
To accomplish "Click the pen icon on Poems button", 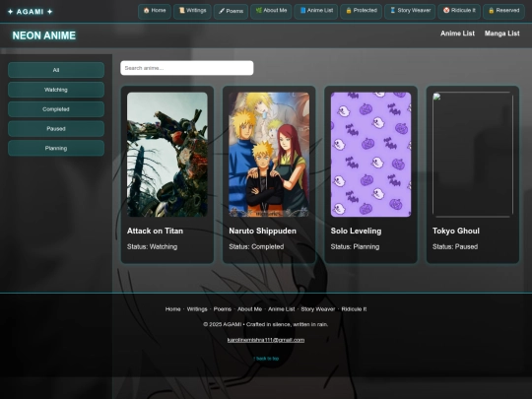I will (222, 11).
